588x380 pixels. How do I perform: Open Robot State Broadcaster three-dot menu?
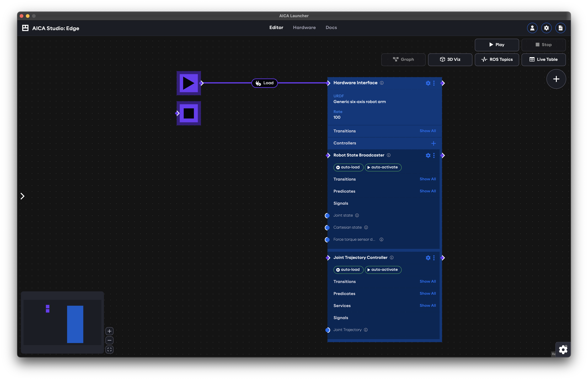point(434,155)
